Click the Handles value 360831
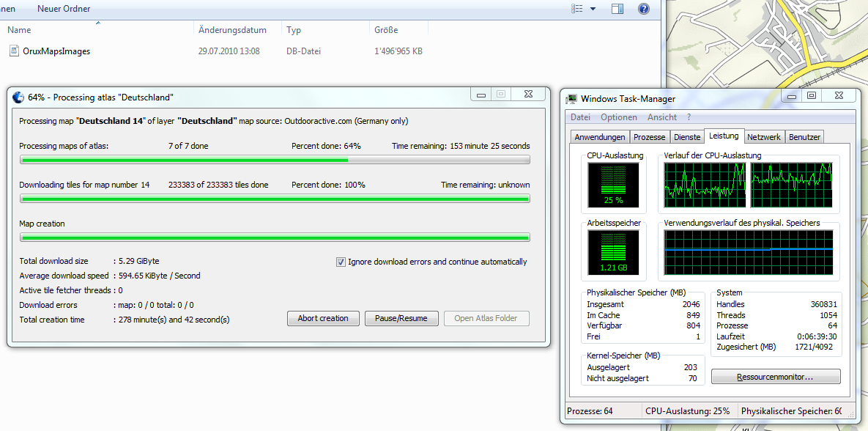The width and height of the screenshot is (868, 431). coord(824,304)
